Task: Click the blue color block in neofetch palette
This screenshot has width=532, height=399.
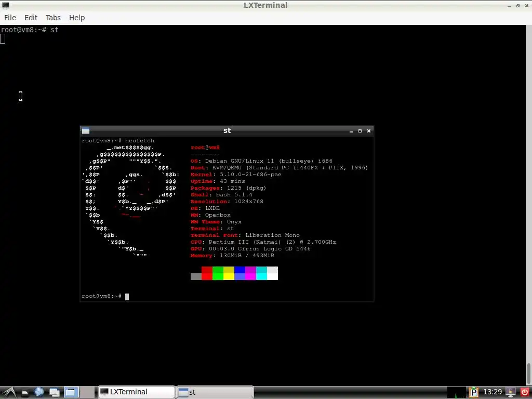Action: click(240, 273)
